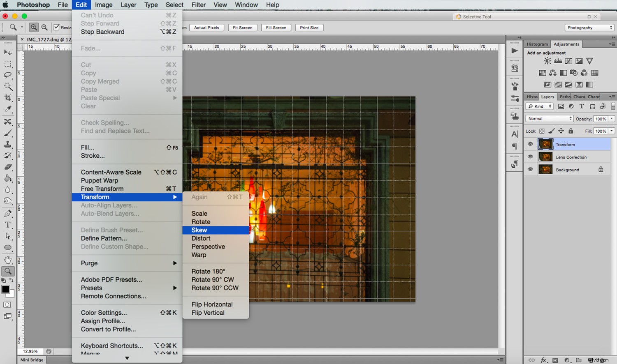The width and height of the screenshot is (617, 364).
Task: Select the Clone Stamp tool
Action: [x=7, y=144]
